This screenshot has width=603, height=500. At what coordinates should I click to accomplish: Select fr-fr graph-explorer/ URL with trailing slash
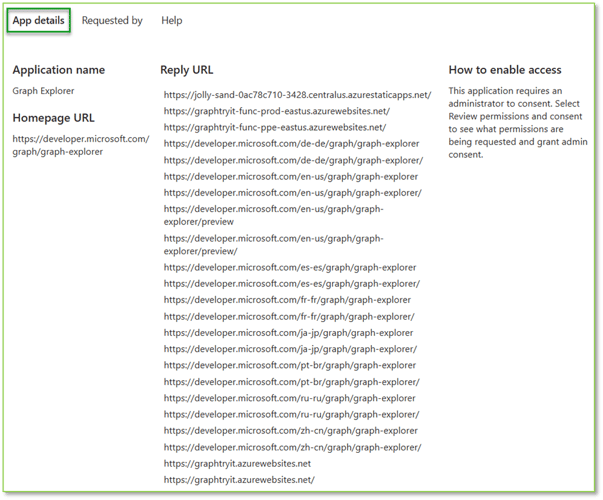pos(289,317)
